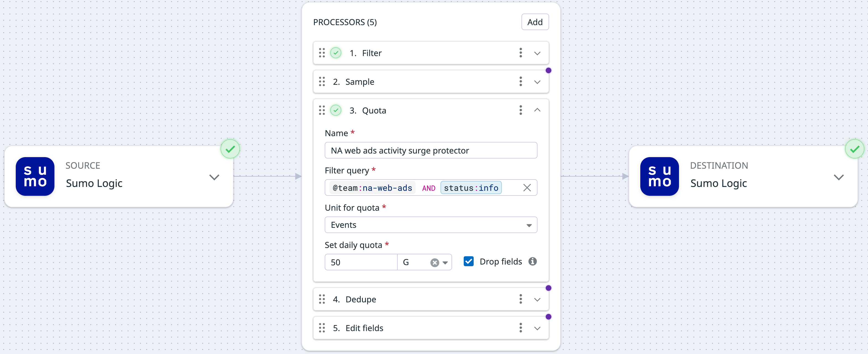This screenshot has height=354, width=868.
Task: Click the success check badge on the Destination card
Action: click(x=854, y=149)
